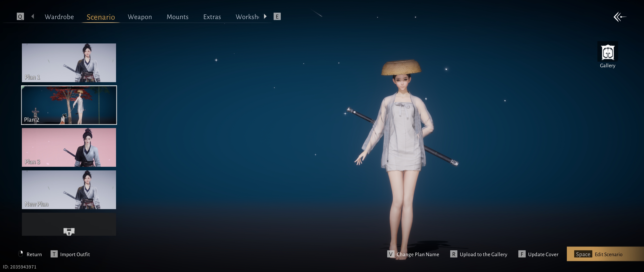The height and width of the screenshot is (272, 644).
Task: Click the locked plan slot icon
Action: point(69,231)
